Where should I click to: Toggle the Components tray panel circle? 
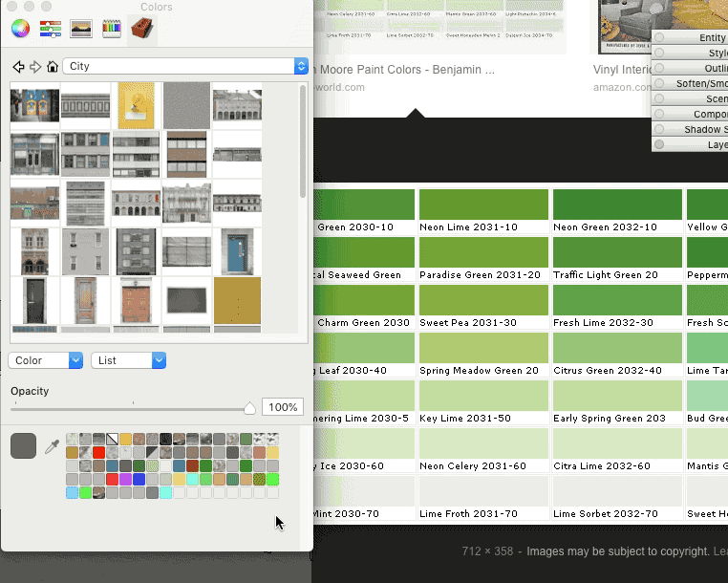point(659,114)
